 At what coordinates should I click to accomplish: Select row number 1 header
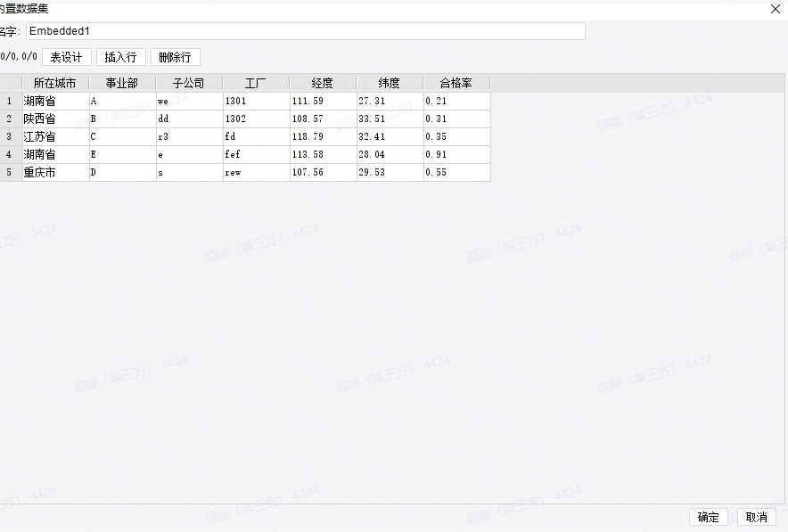point(11,101)
